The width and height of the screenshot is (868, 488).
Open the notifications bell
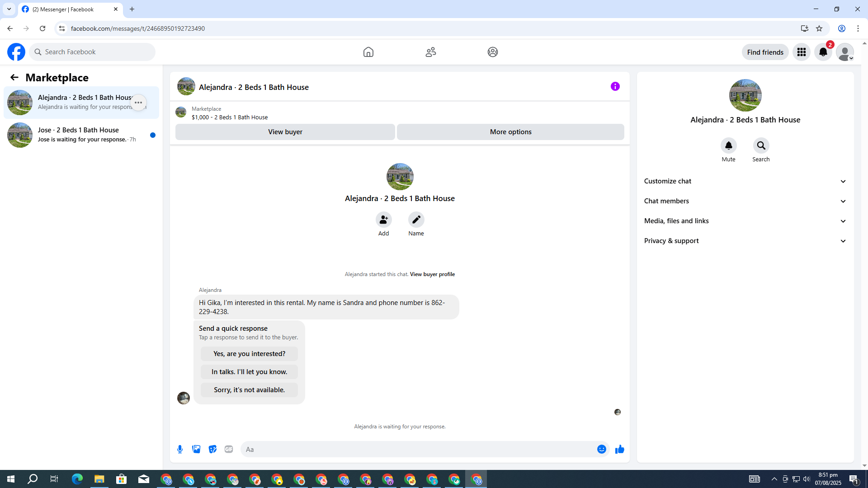[823, 52]
